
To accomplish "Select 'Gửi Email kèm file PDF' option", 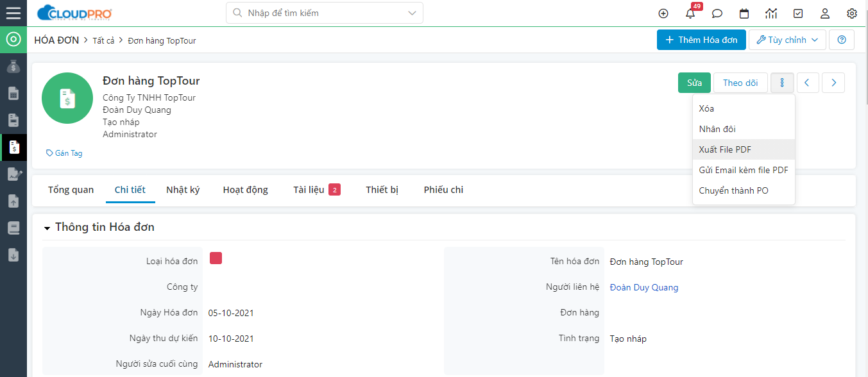I will (744, 170).
